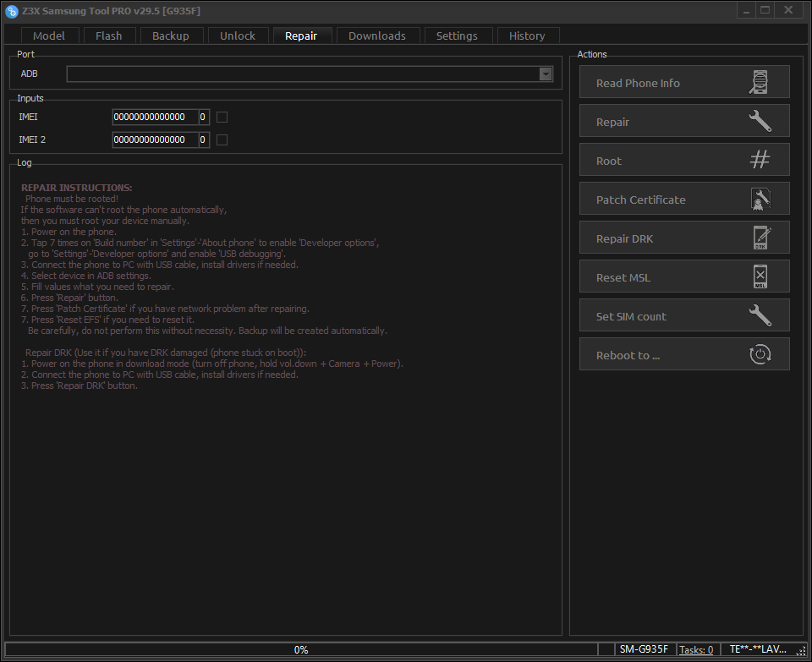This screenshot has height=662, width=812.
Task: Click the Set SIM count wrench icon
Action: (760, 315)
